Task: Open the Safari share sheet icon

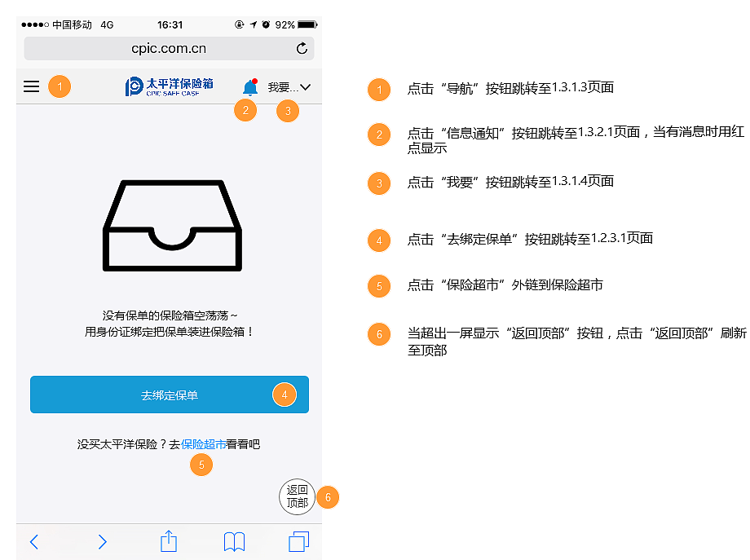Action: (169, 541)
